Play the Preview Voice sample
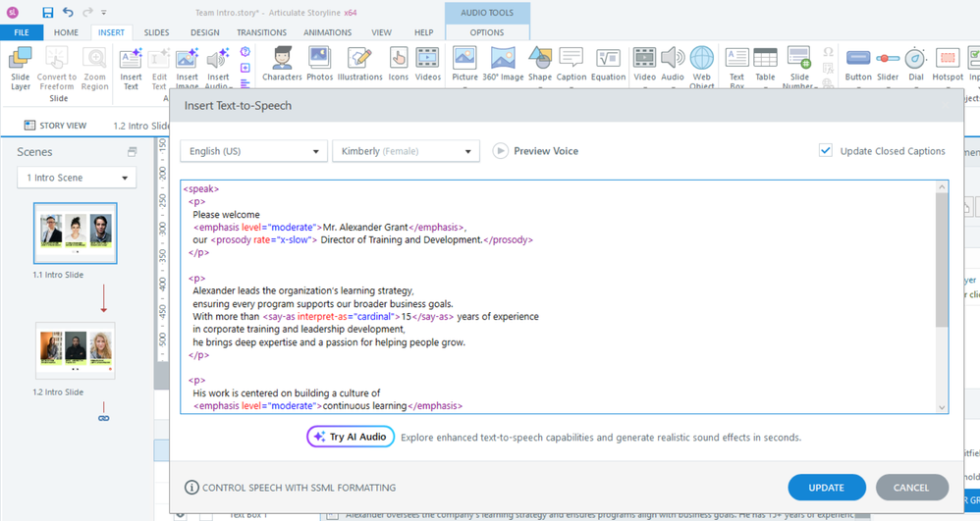This screenshot has width=980, height=521. [501, 151]
